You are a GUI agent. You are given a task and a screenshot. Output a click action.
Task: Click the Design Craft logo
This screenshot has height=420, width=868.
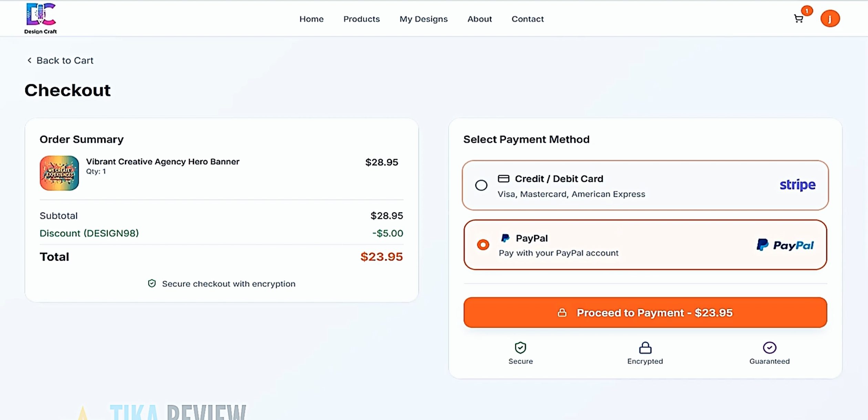(x=41, y=18)
